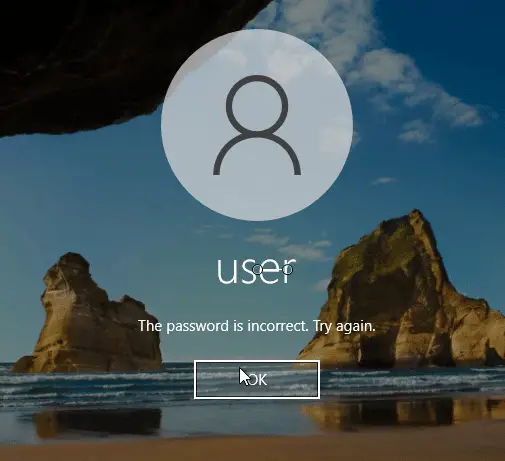Dismiss the incorrect password message via OK
Screen dimensions: 505x461
(x=257, y=379)
